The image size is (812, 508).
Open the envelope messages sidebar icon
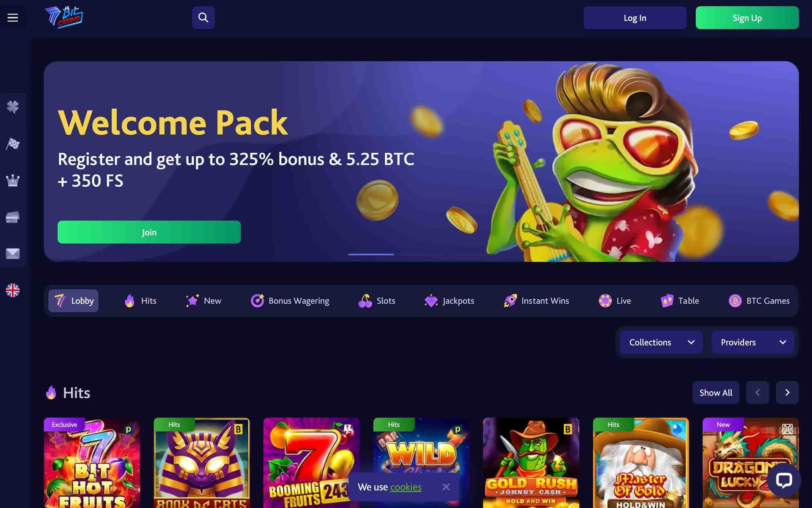tap(13, 254)
